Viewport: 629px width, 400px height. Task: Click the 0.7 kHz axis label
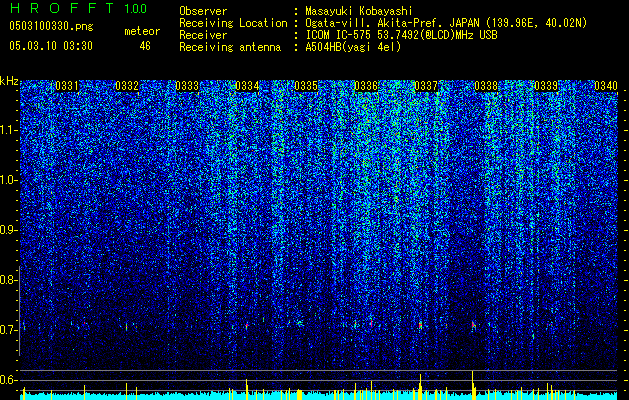tap(7, 330)
